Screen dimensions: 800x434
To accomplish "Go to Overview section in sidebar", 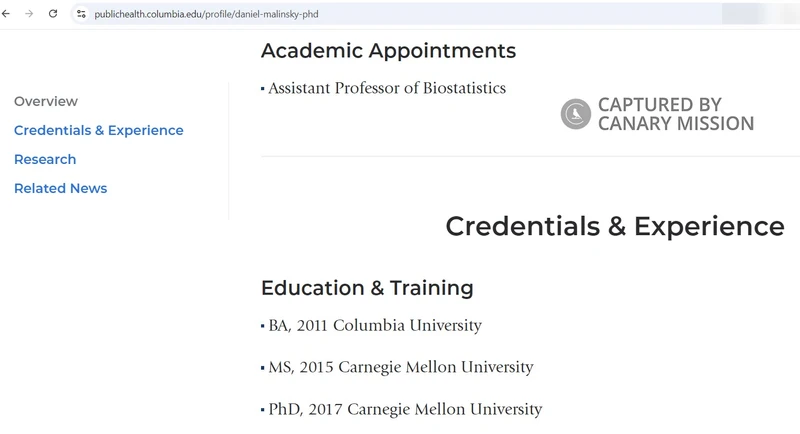I will pos(46,101).
